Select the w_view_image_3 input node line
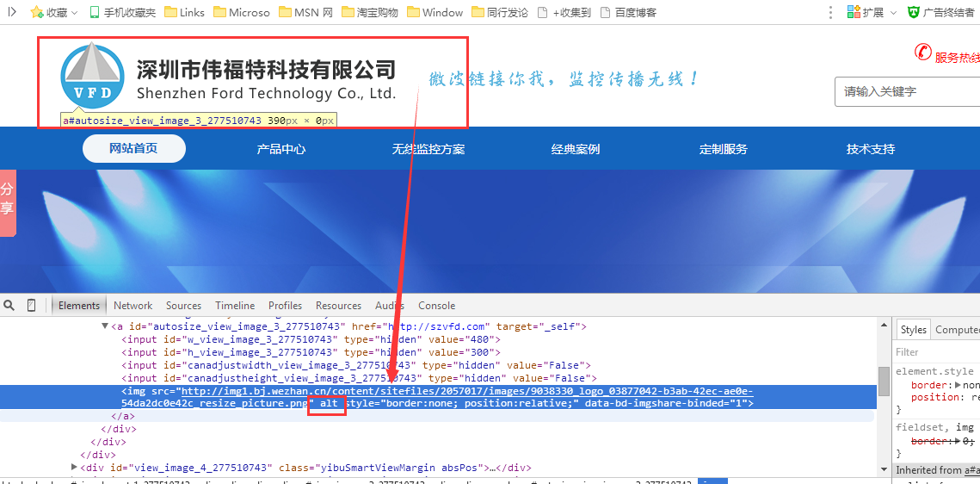Viewport: 980px width, 484px height. coord(311,339)
